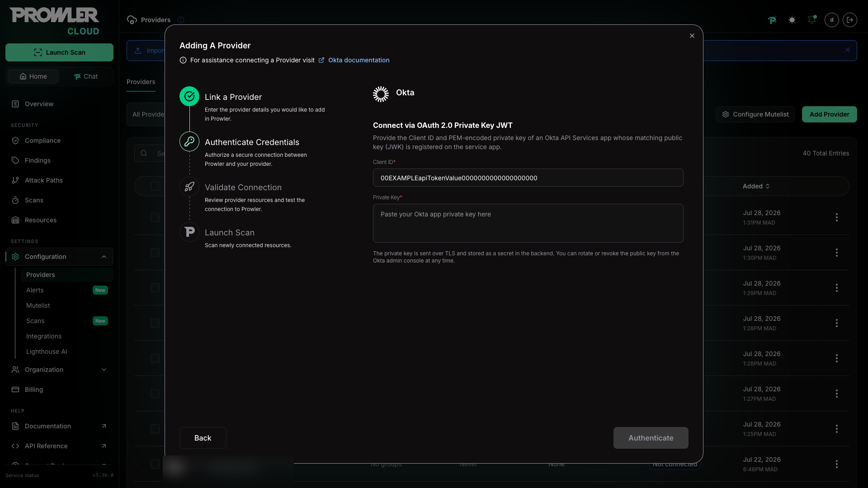868x488 pixels.
Task: Open Resources using its sidebar icon
Action: (15, 220)
